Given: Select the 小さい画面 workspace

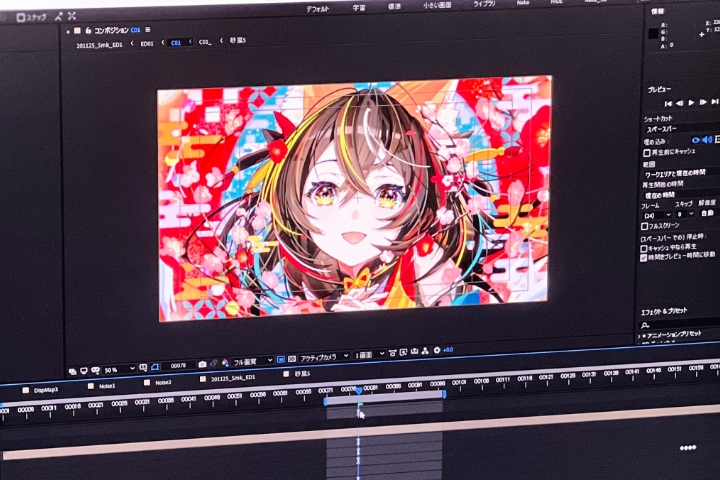Looking at the screenshot, I should tap(437, 6).
